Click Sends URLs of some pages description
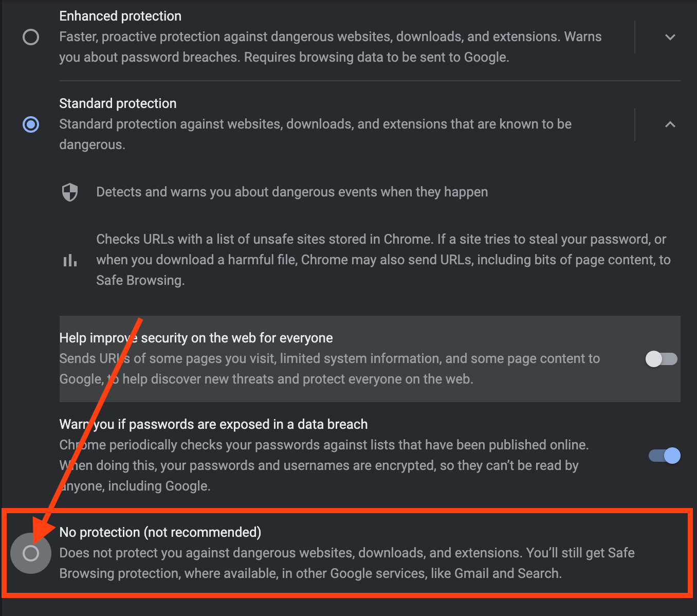697x616 pixels. (x=329, y=369)
